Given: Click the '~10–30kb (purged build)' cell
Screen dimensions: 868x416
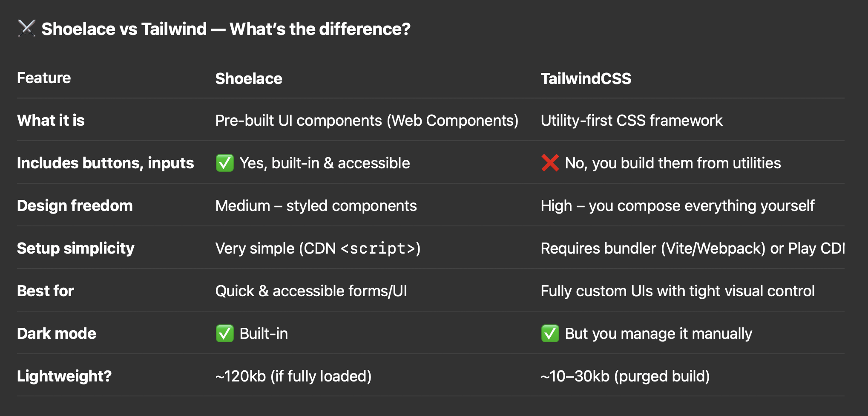Looking at the screenshot, I should (x=625, y=376).
